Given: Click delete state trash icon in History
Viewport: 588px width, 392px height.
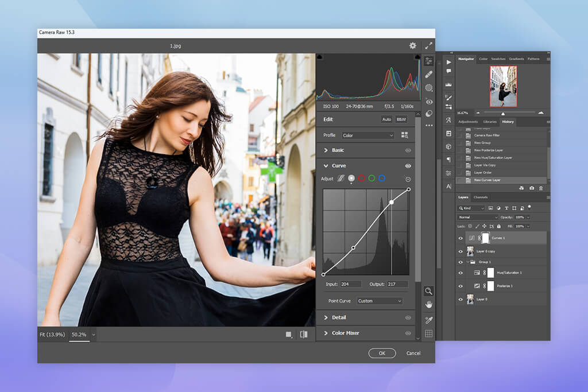Looking at the screenshot, I should pyautogui.click(x=541, y=188).
